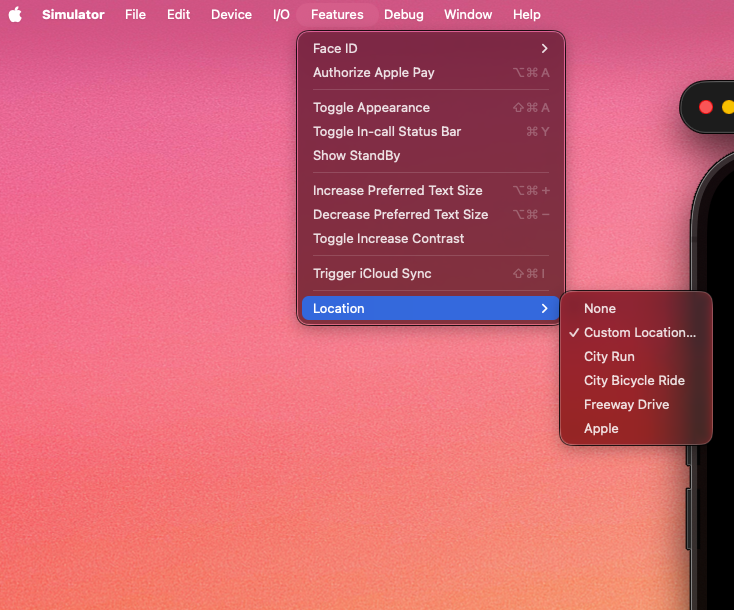Open the Help menu
Screen dimensions: 734x610
tap(527, 15)
